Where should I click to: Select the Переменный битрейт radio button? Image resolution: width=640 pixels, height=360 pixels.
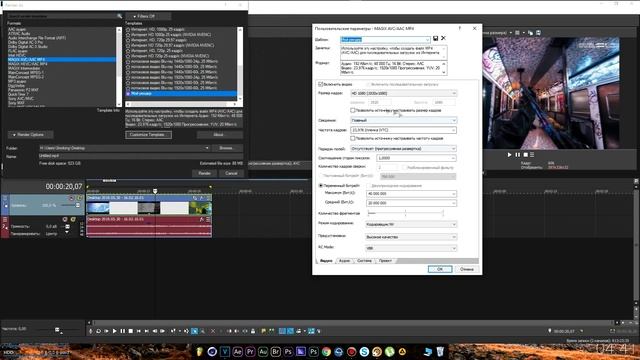pos(320,186)
